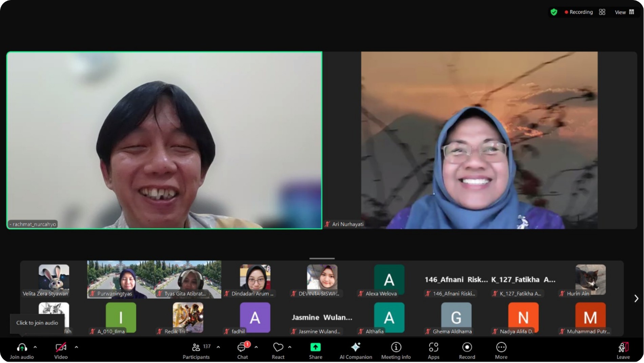This screenshot has width=644, height=363.
Task: Open the AI Companion panel
Action: pyautogui.click(x=356, y=350)
